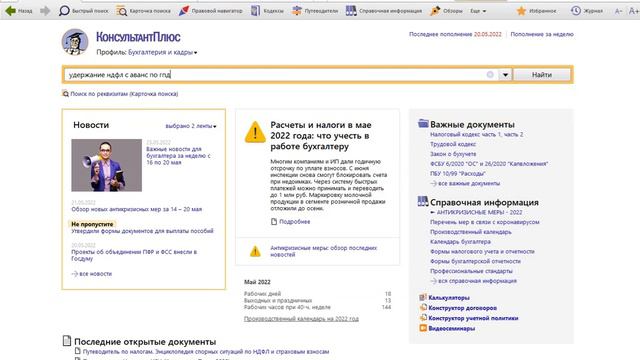
Task: Click the gray Forward arrow icon
Action: click(x=45, y=11)
